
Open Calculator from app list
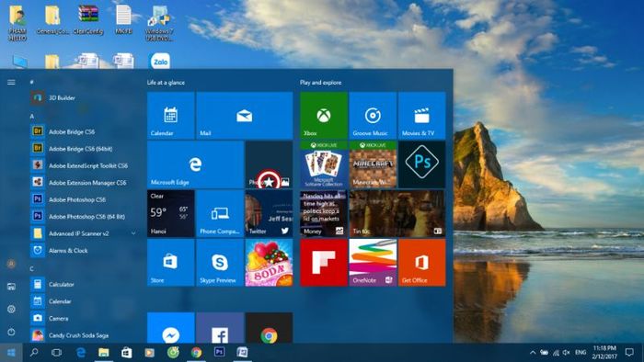point(84,284)
